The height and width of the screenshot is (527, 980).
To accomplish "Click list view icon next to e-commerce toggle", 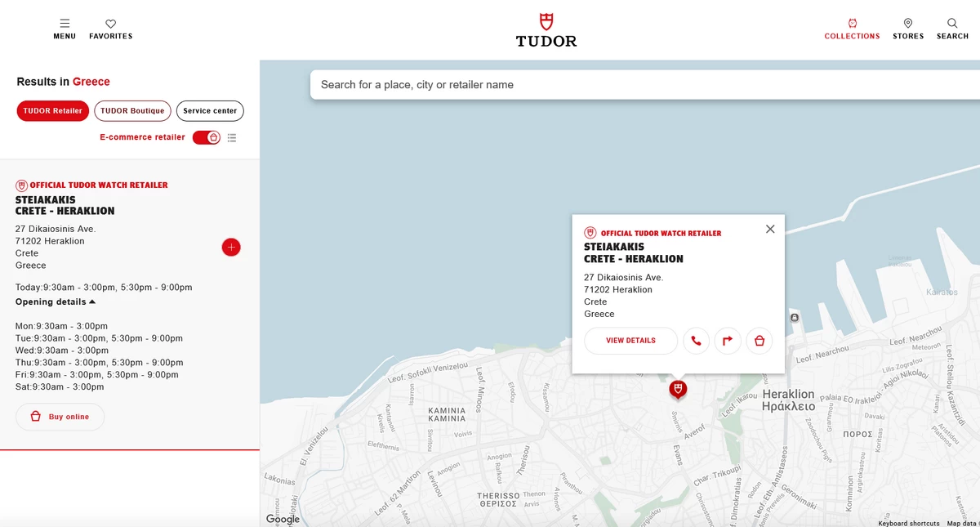I will coord(232,137).
